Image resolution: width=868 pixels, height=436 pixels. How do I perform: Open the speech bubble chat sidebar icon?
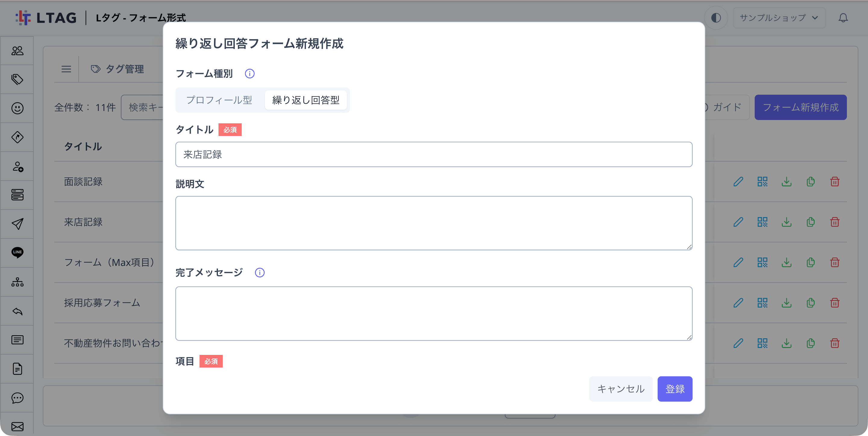pyautogui.click(x=17, y=398)
